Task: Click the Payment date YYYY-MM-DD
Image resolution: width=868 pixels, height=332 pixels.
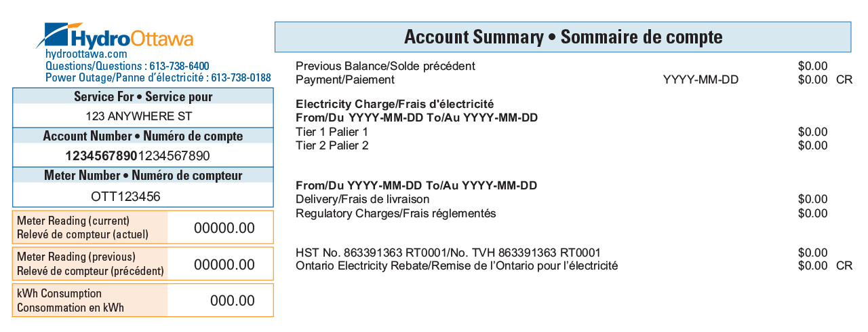Action: (x=701, y=79)
